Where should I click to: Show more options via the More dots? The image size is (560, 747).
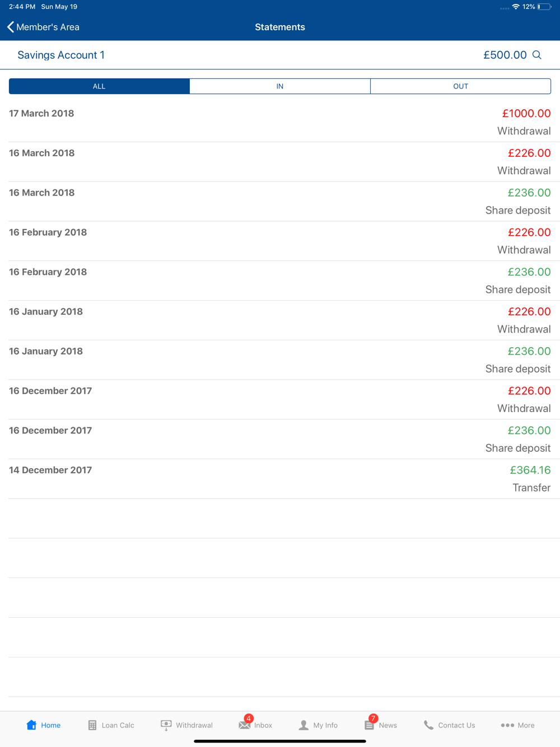[507, 725]
